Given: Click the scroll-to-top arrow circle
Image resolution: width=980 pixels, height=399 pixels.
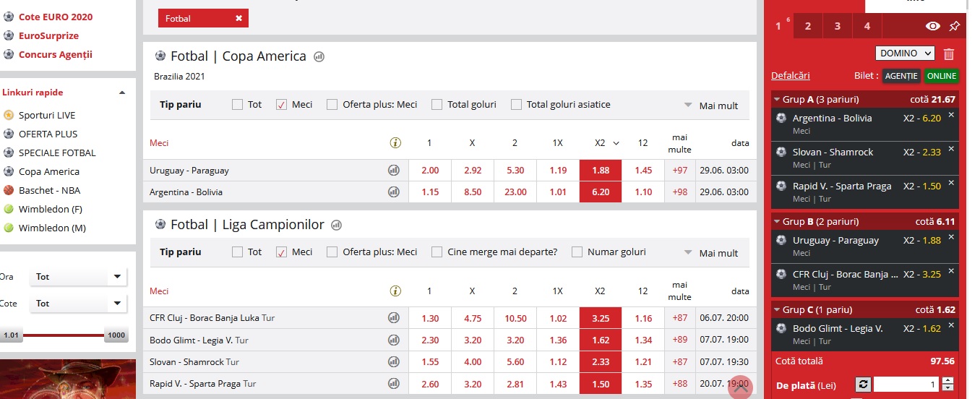Looking at the screenshot, I should pos(741,387).
